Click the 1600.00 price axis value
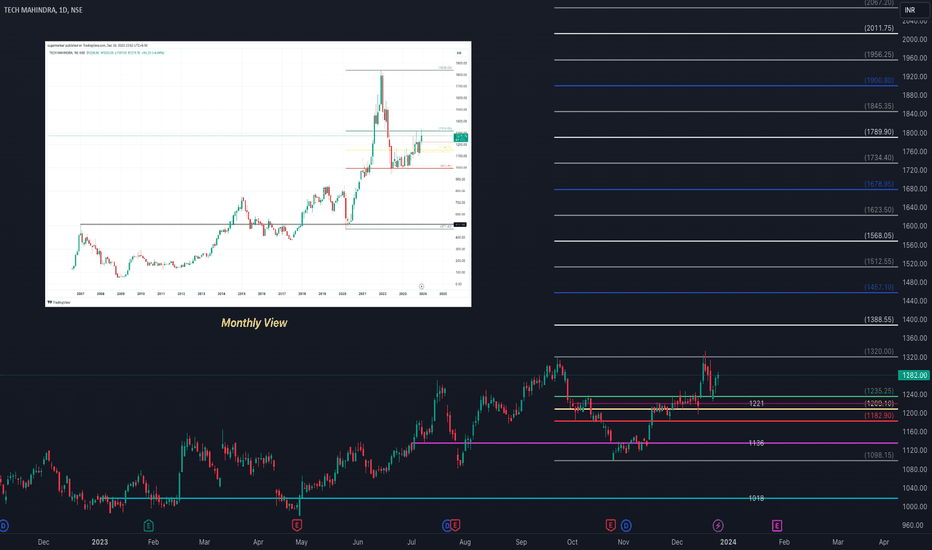Image resolution: width=932 pixels, height=550 pixels. point(914,226)
